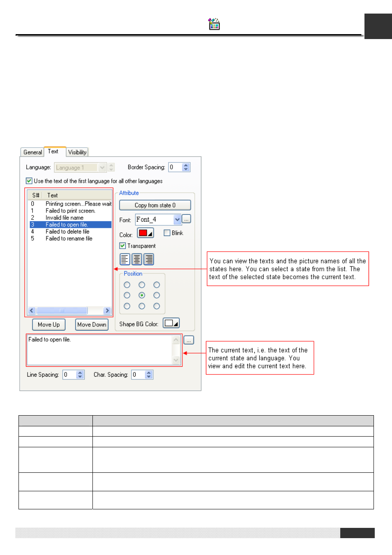This screenshot has width=392, height=555.
Task: Click into the current text edit box
Action: pyautogui.click(x=100, y=350)
